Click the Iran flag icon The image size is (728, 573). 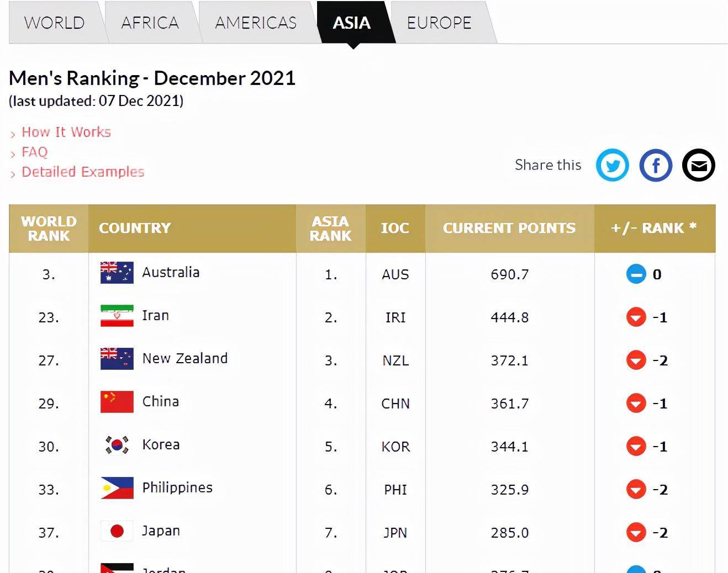(x=117, y=316)
